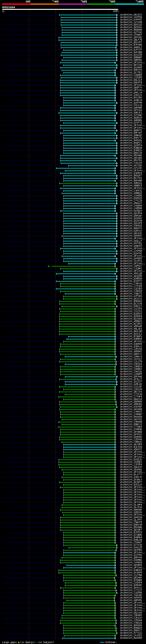Screen dimensions: 146x644
Task: Select the UniRef100_C1EER6 label
Action: coord(131,593)
